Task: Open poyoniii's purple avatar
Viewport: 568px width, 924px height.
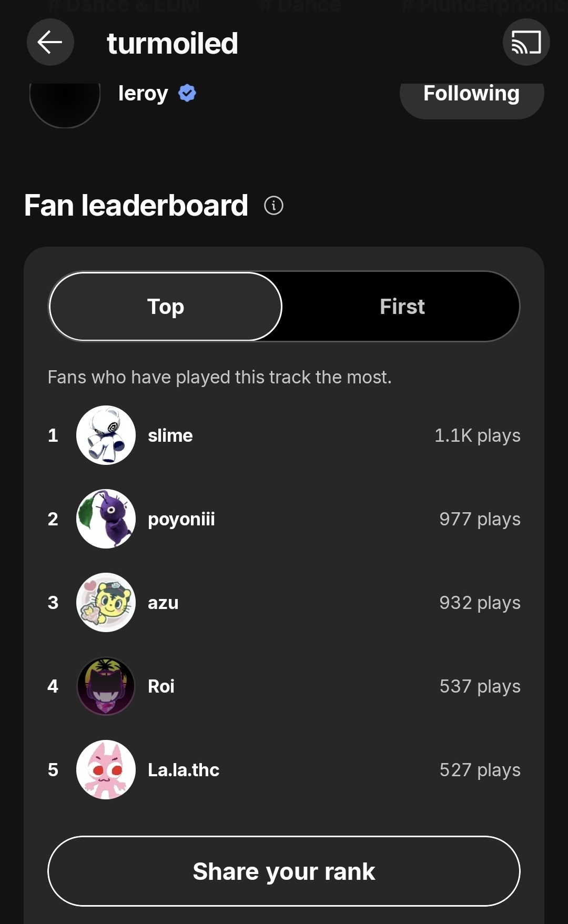Action: [x=106, y=519]
